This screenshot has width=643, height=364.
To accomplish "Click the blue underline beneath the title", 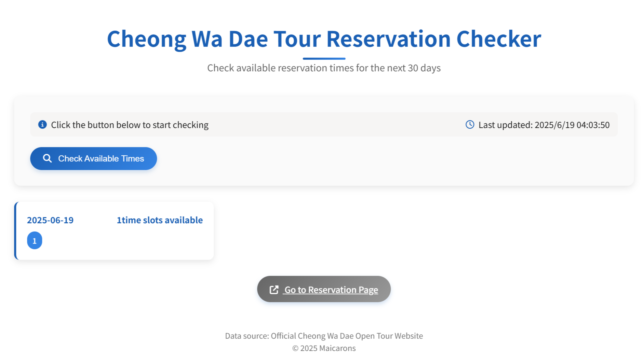I will (x=324, y=59).
